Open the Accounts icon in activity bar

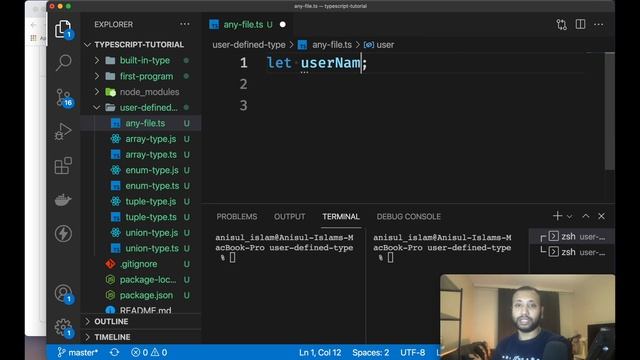63,293
